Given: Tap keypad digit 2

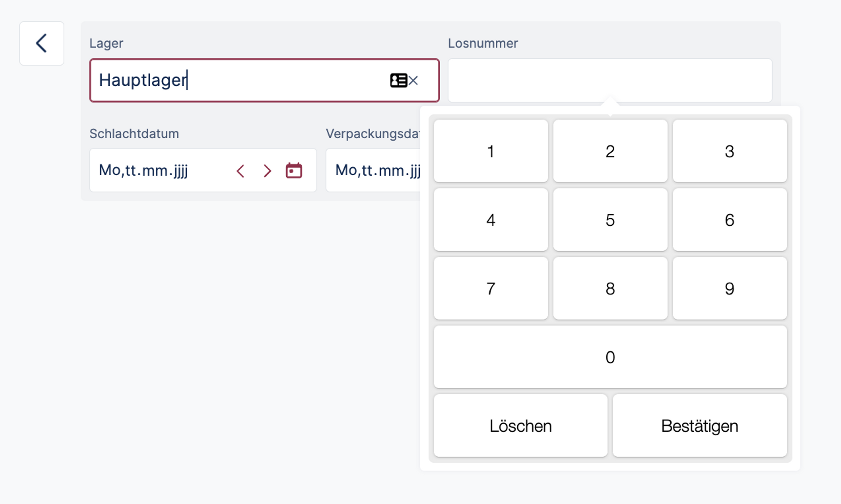Looking at the screenshot, I should pos(610,151).
